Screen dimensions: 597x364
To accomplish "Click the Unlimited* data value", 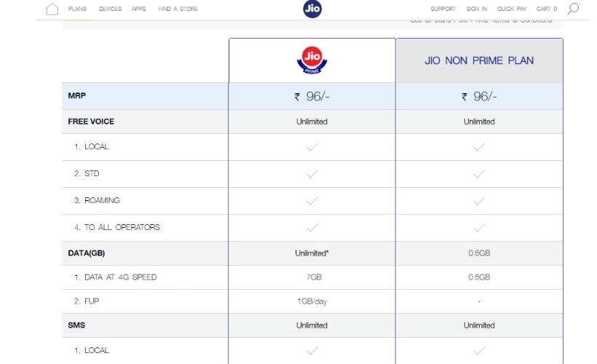I will coord(312,253).
